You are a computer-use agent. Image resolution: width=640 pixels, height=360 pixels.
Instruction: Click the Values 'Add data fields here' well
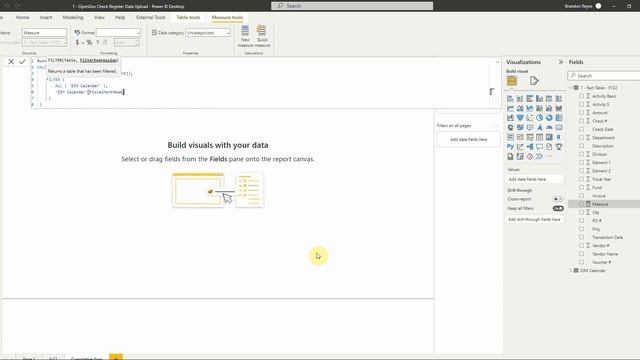534,179
